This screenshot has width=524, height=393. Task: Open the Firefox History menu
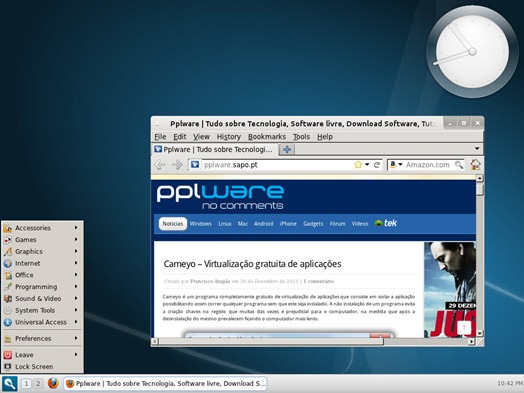point(229,137)
